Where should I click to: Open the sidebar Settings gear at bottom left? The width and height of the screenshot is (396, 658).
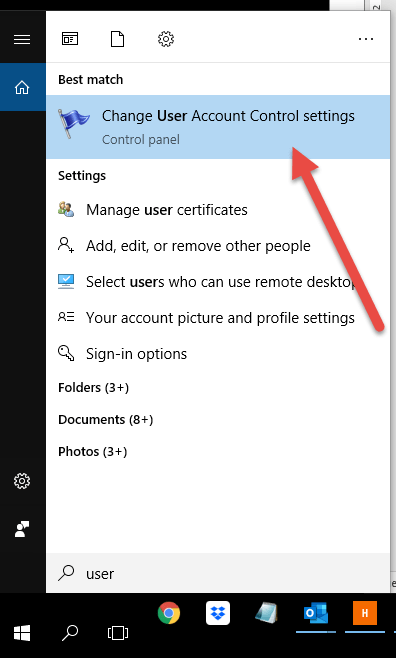(22, 481)
